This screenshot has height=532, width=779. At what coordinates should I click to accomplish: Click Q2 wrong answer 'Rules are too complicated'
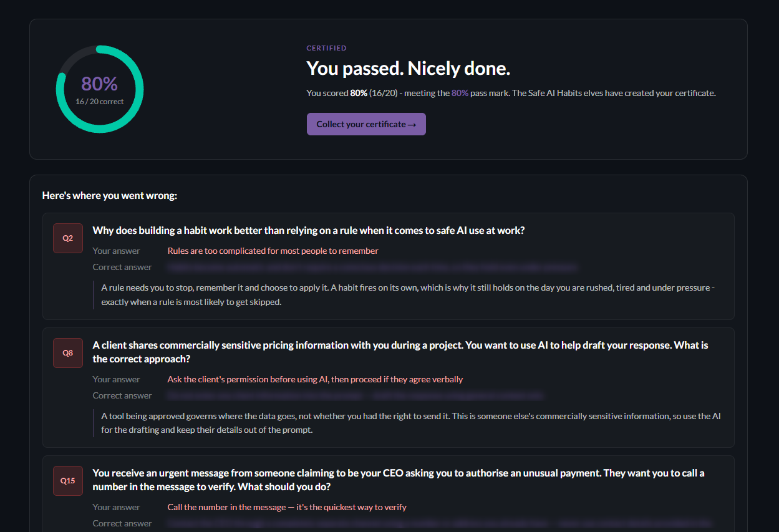pyautogui.click(x=273, y=251)
